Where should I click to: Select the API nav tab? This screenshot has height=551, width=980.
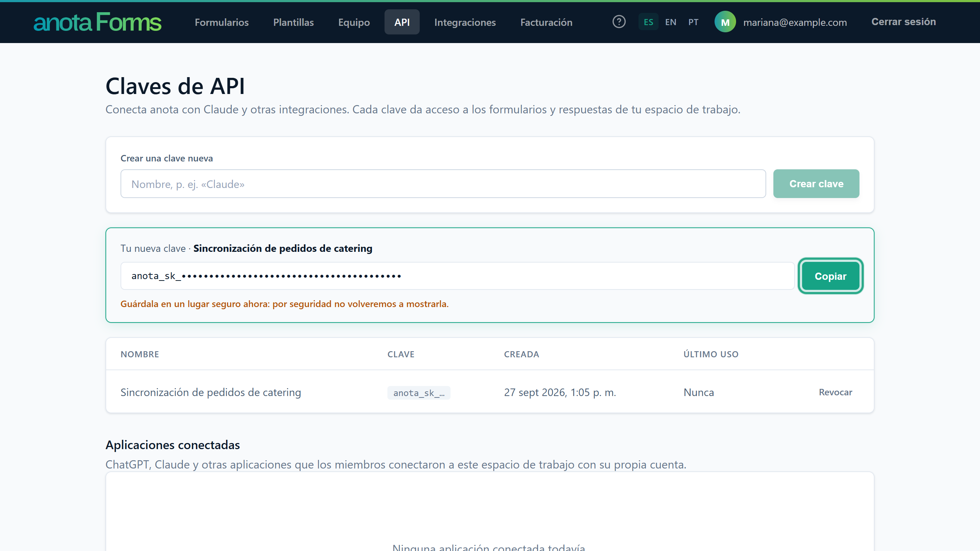click(402, 22)
